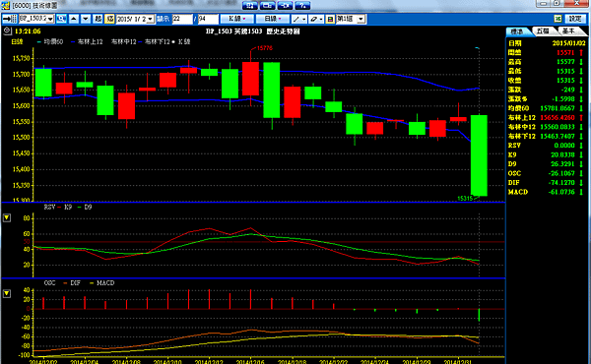591x364 pixels.
Task: Select the eraser tool icon
Action: (316, 19)
